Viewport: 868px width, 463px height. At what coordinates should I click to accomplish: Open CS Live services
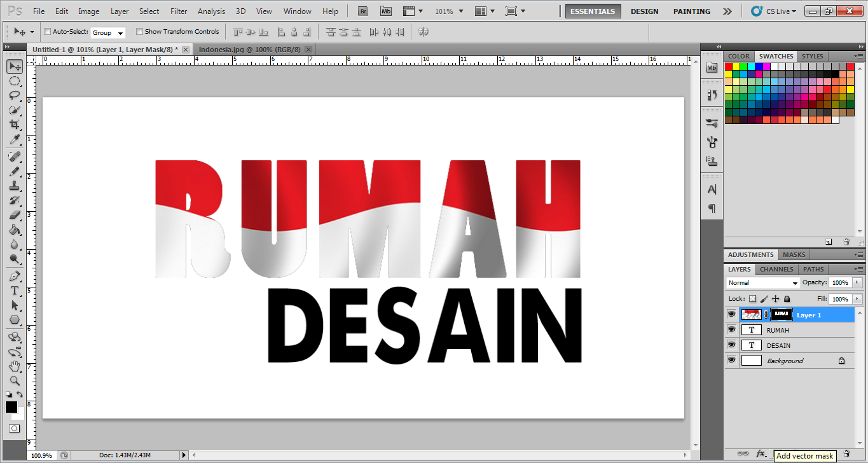coord(771,11)
